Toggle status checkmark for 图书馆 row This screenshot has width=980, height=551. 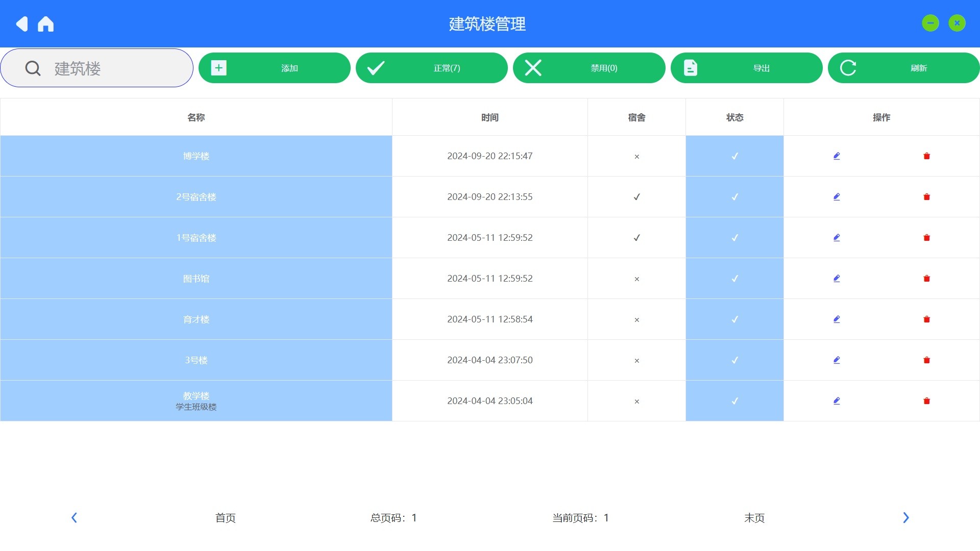[734, 279]
